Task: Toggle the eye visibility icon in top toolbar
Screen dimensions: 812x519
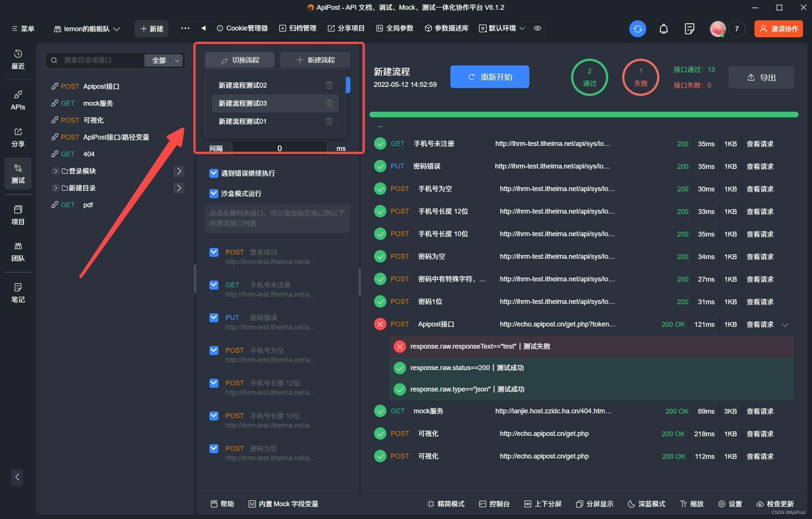Action: (537, 28)
